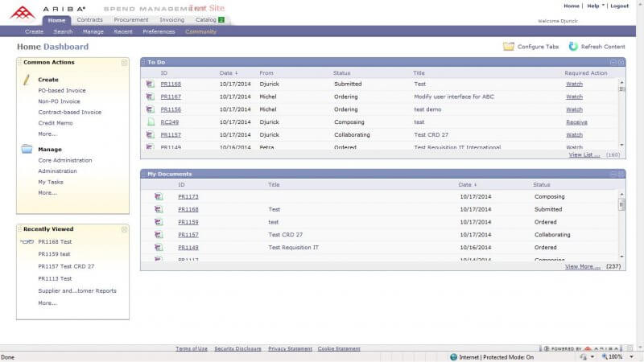Viewport: 644px width, 362px height.
Task: Click the icon next to PR1157 in My Documents
Action: click(159, 235)
